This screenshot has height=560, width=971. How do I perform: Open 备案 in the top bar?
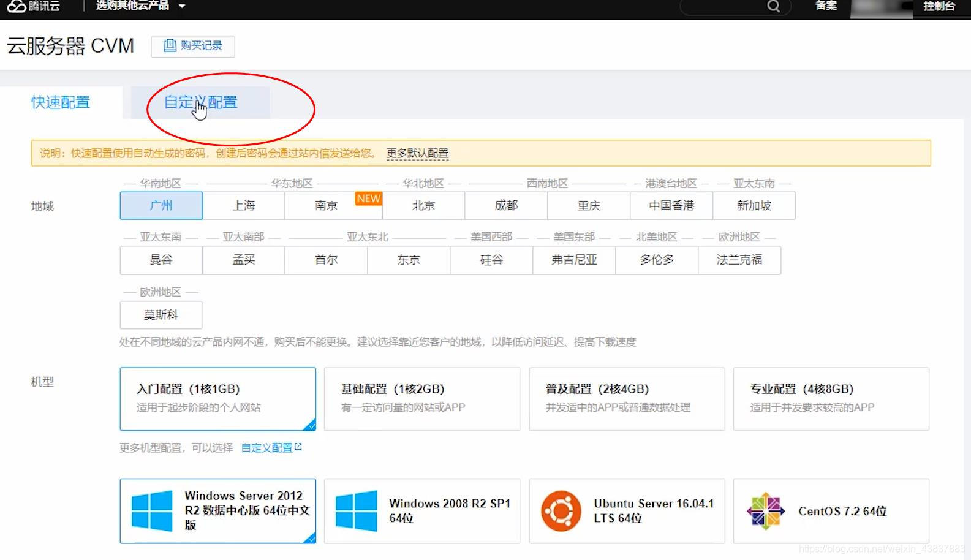click(826, 6)
